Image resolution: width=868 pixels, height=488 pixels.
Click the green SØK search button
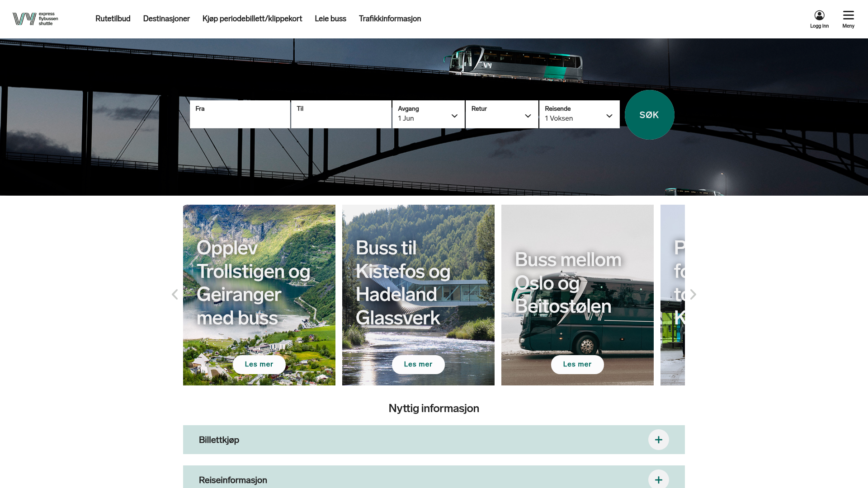[649, 115]
